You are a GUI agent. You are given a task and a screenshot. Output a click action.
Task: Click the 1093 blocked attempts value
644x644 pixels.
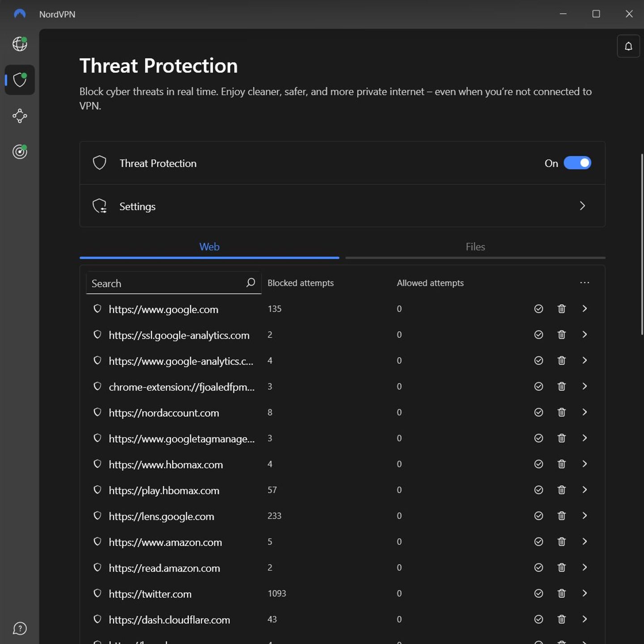[277, 593]
